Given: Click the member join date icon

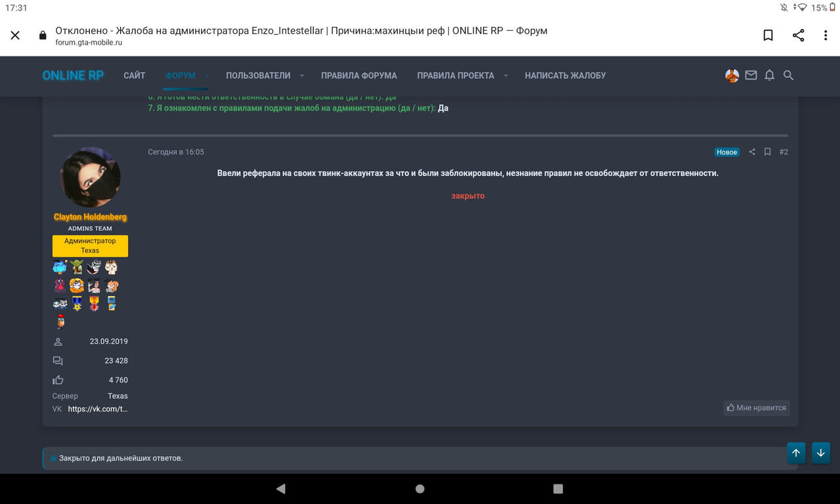Looking at the screenshot, I should pos(58,341).
